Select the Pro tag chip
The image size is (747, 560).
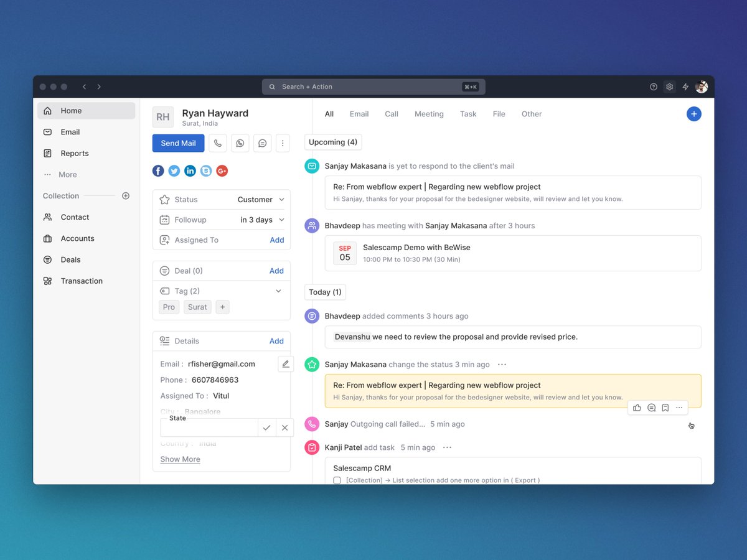pyautogui.click(x=169, y=307)
